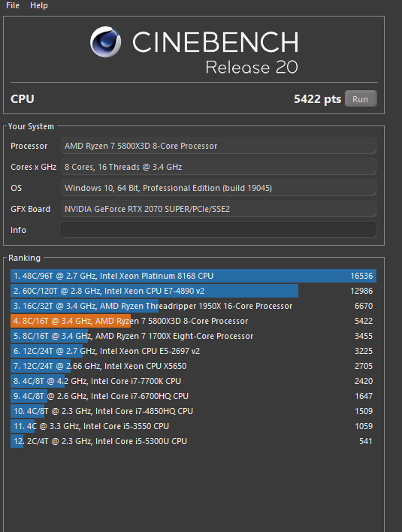Click the Run button for CPU test
Image resolution: width=402 pixels, height=532 pixels.
[x=361, y=99]
